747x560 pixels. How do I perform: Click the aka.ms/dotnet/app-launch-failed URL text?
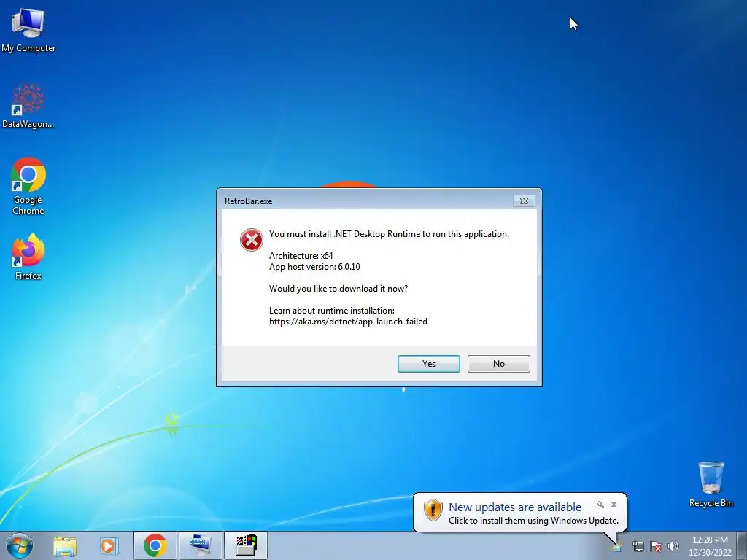pyautogui.click(x=348, y=322)
